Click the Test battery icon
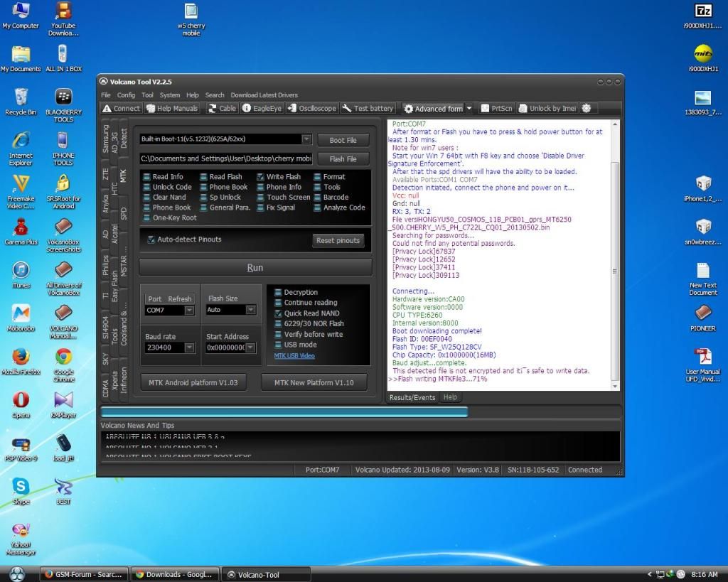 368,109
